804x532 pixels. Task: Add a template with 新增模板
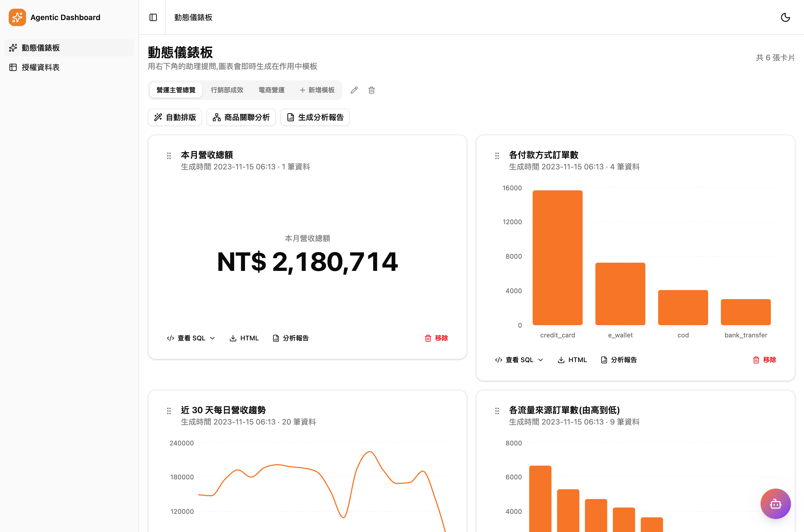[x=317, y=90]
